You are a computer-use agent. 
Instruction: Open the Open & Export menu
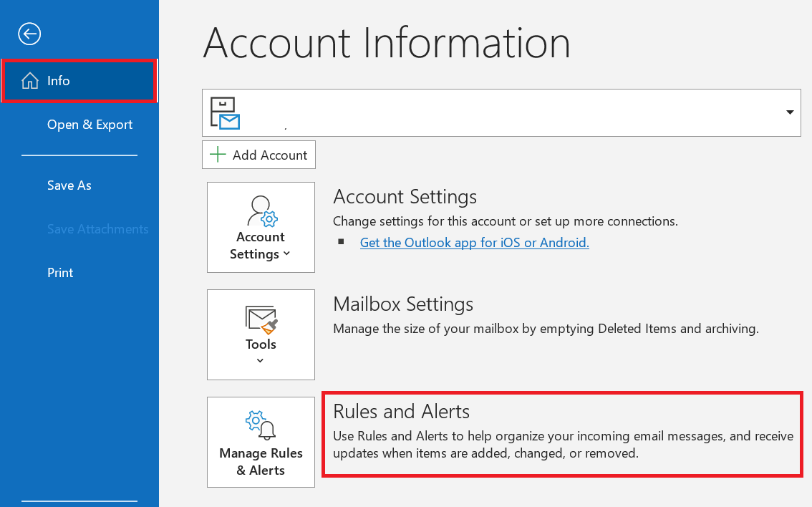pos(90,125)
